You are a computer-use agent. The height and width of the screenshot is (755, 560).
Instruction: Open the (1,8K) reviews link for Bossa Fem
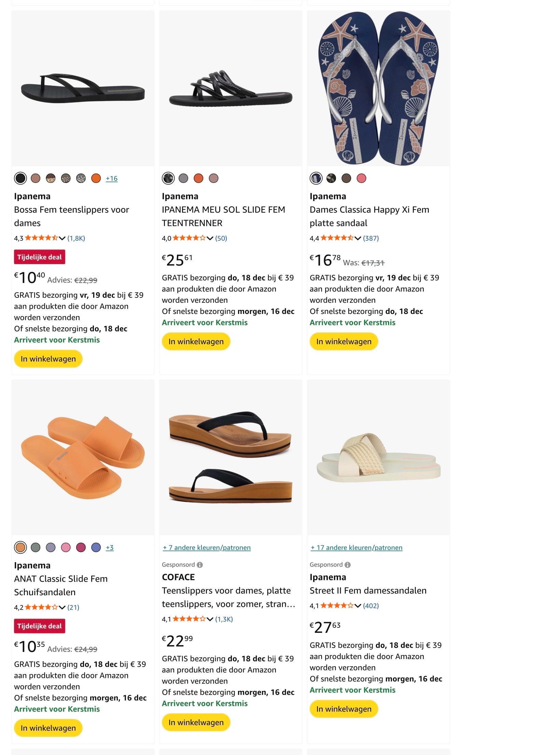(x=76, y=238)
